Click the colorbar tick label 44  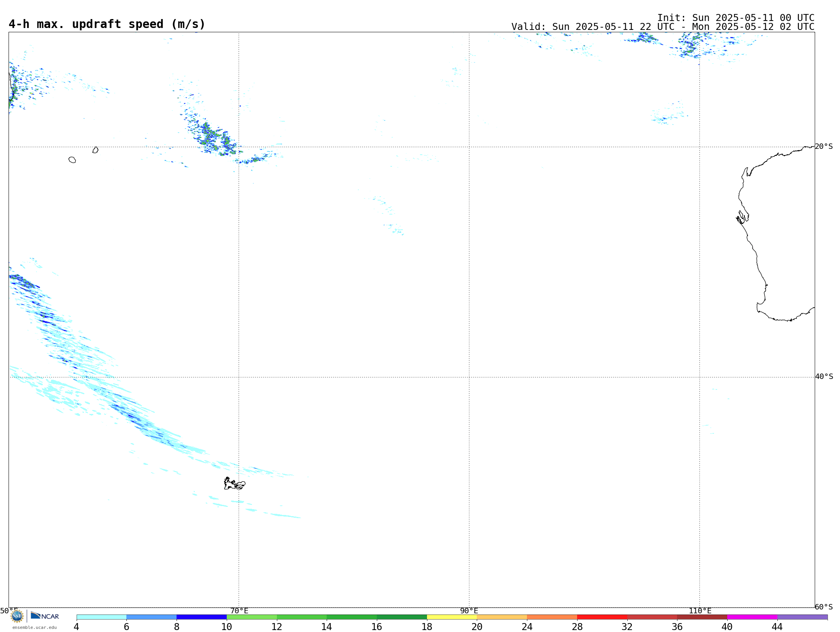point(777,627)
